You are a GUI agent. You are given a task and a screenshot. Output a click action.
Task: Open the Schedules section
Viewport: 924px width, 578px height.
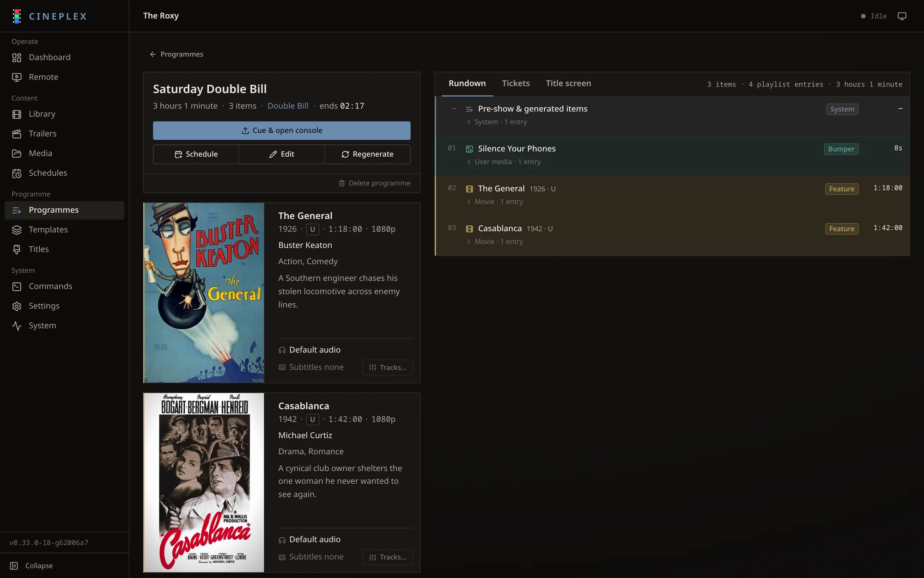(x=64, y=173)
